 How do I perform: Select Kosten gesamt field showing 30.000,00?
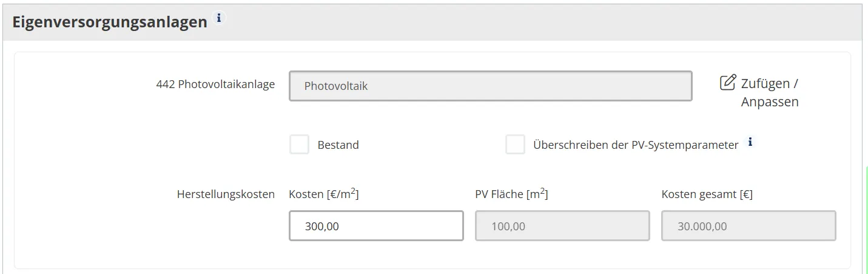748,226
